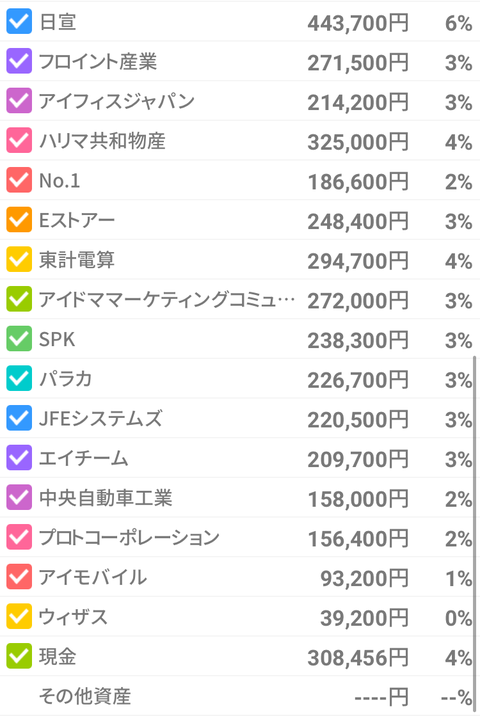
Task: Open the アイモバイル holding row
Action: click(x=240, y=577)
